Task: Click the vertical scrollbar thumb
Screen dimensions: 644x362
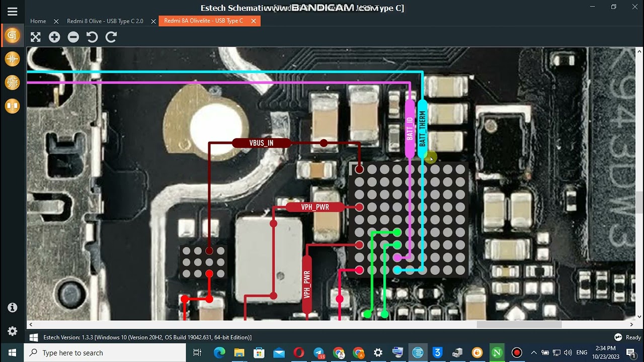Action: coord(639,203)
